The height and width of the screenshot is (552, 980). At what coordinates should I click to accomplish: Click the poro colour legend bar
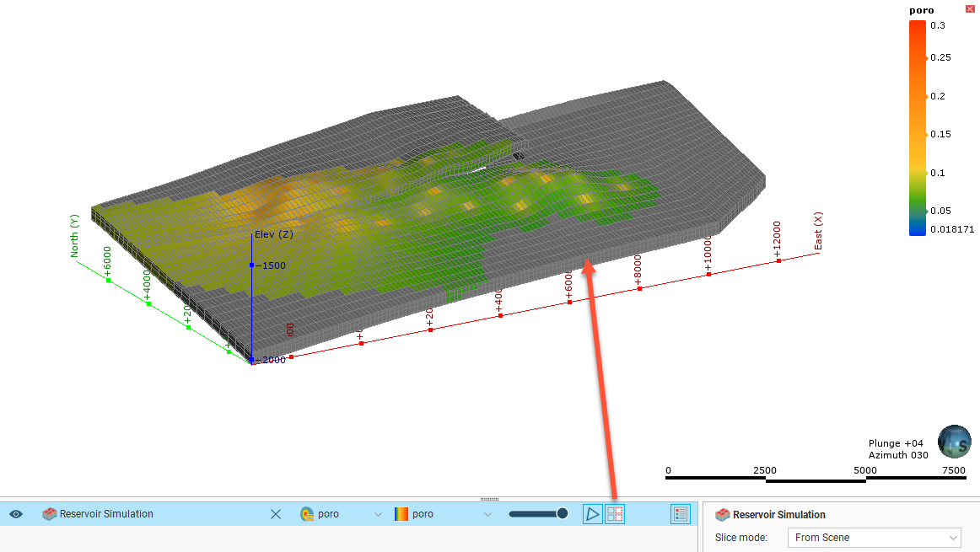pyautogui.click(x=917, y=126)
